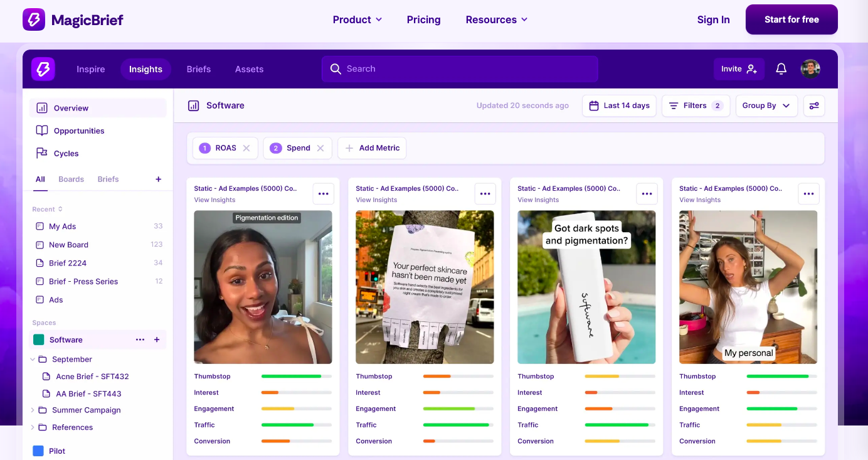Click the calendar icon on Last 14 days
The width and height of the screenshot is (868, 460).
[x=593, y=105]
